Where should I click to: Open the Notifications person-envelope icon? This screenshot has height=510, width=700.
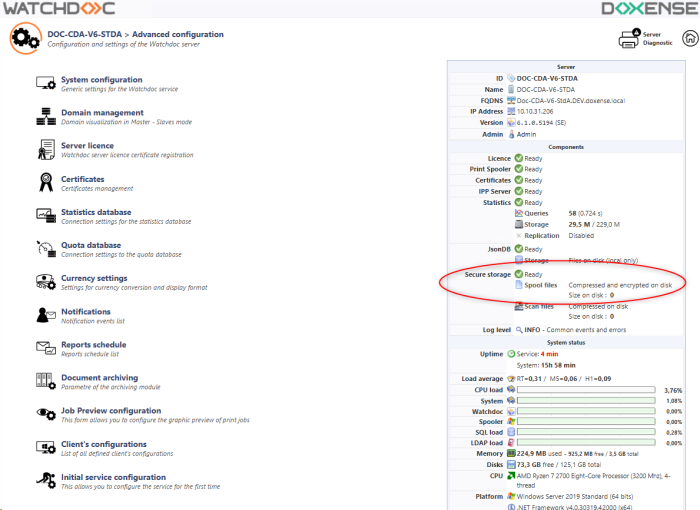pos(45,315)
